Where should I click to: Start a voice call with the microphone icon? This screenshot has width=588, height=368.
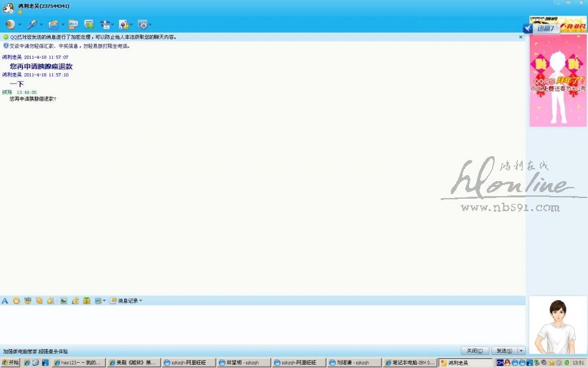pyautogui.click(x=31, y=24)
